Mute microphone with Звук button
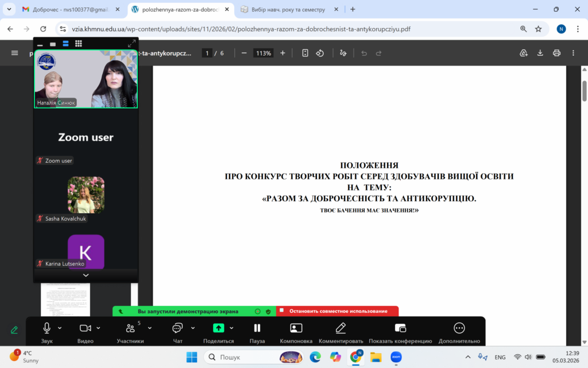This screenshot has width=588, height=368. 47,331
